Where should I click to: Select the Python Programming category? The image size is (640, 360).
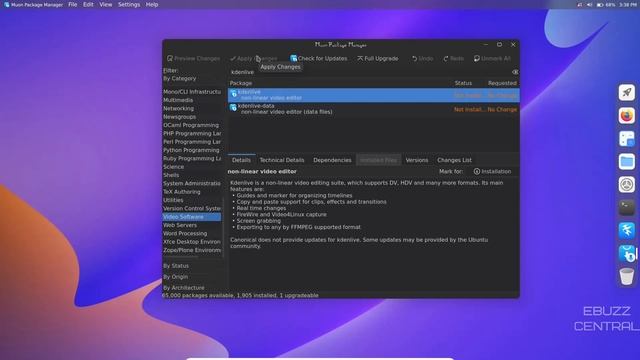(x=191, y=150)
